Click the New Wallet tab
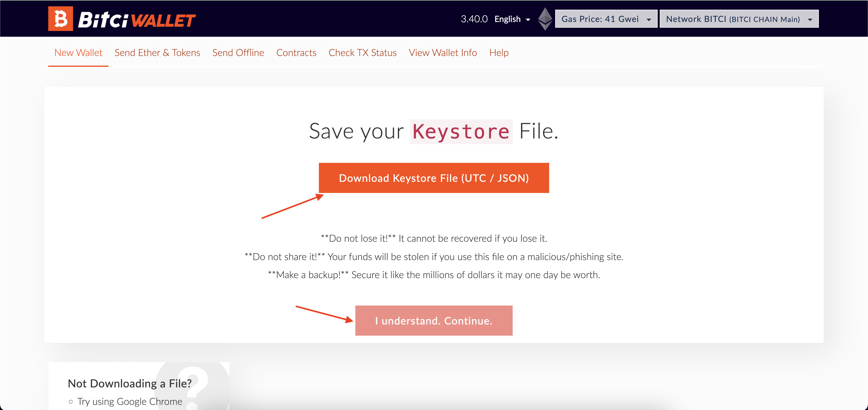Screen dimensions: 868x410 point(78,52)
